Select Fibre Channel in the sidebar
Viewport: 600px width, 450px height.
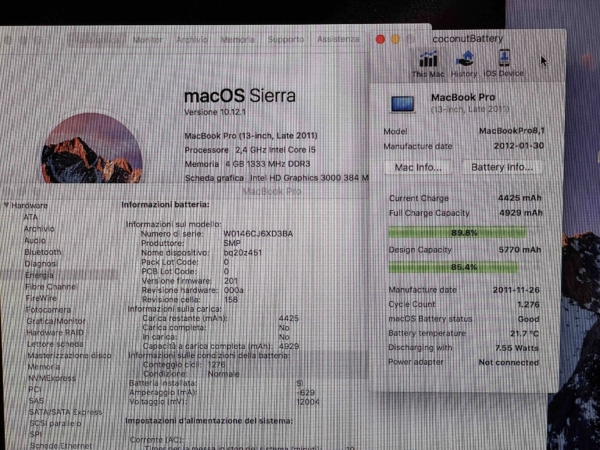[x=51, y=287]
